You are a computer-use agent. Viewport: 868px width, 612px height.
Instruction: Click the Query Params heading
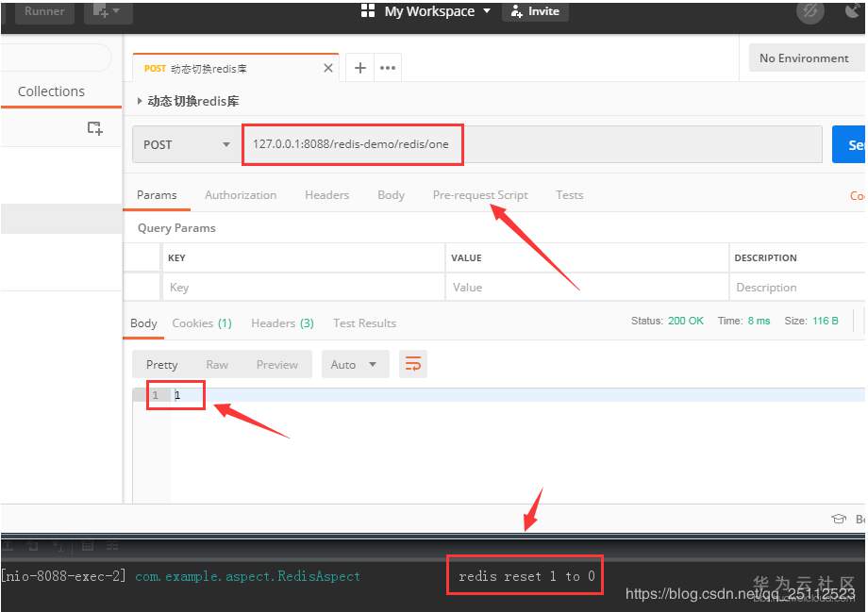[x=176, y=228]
